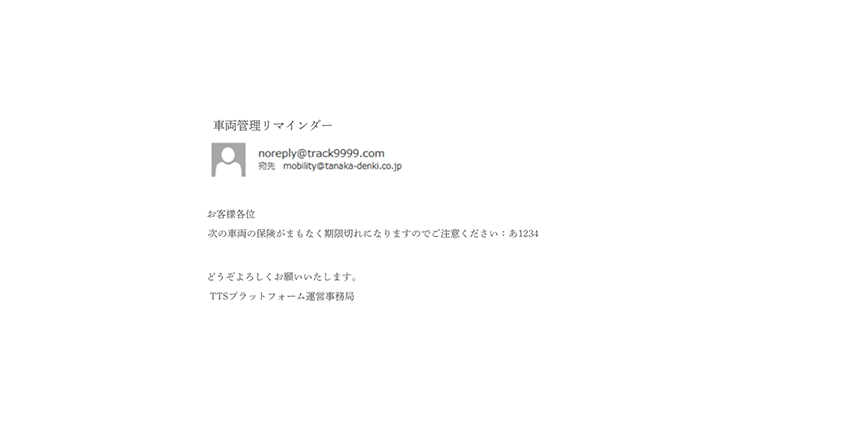The image size is (864, 432).
Task: Click the word リマインダー in the subject
Action: point(297,126)
